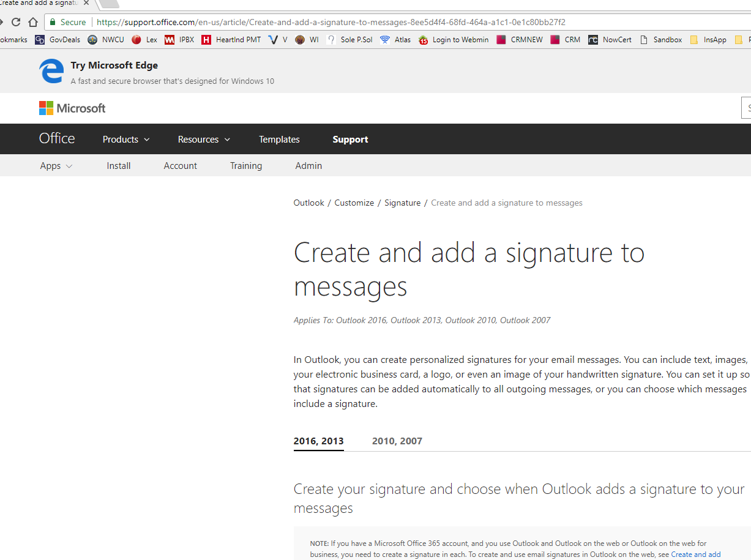Open the HeartInd PMT bookmark
Screen dimensions: 751x560
pyautogui.click(x=231, y=40)
